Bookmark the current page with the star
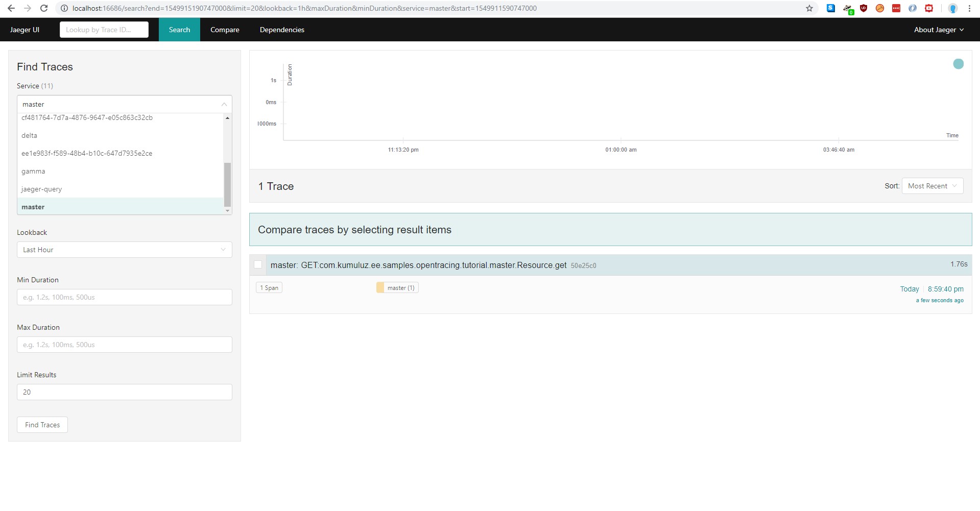 pos(809,8)
